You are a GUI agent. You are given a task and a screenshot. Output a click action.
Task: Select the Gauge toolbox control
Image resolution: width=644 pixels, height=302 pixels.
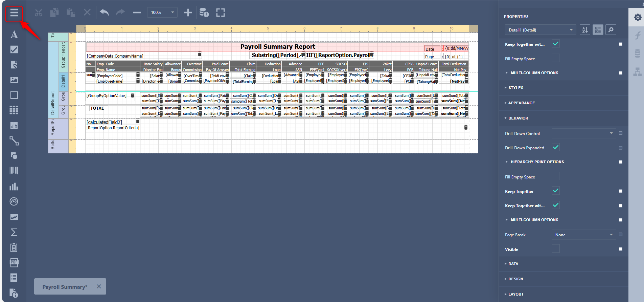tap(14, 201)
